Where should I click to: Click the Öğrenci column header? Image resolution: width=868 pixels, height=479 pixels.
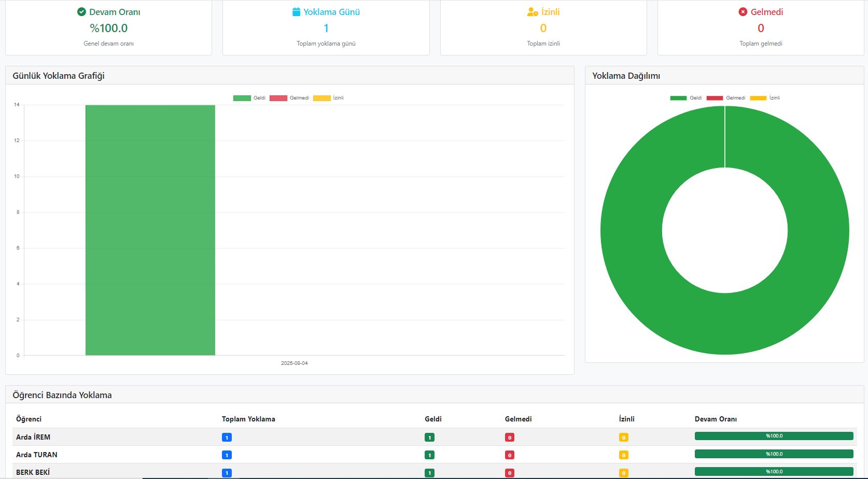pyautogui.click(x=29, y=419)
